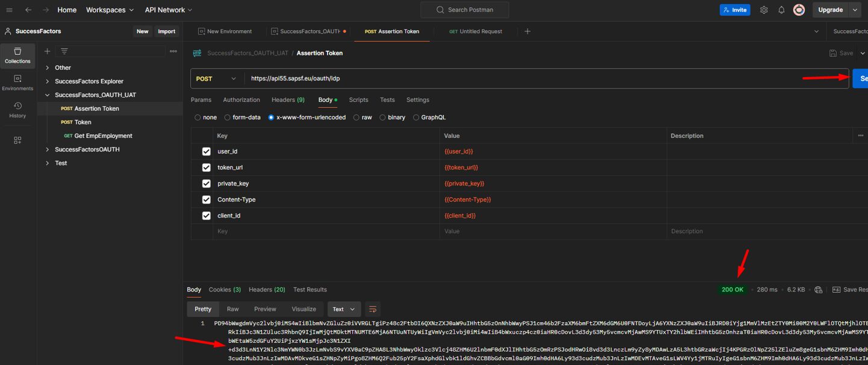Open the Upgrade dropdown arrow
The image size is (868, 365).
click(855, 10)
